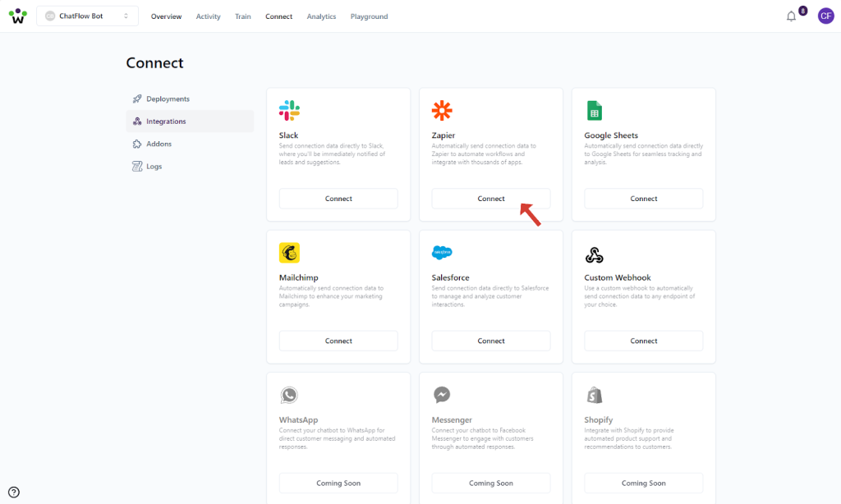841x504 pixels.
Task: Open the notifications bell
Action: (x=791, y=16)
